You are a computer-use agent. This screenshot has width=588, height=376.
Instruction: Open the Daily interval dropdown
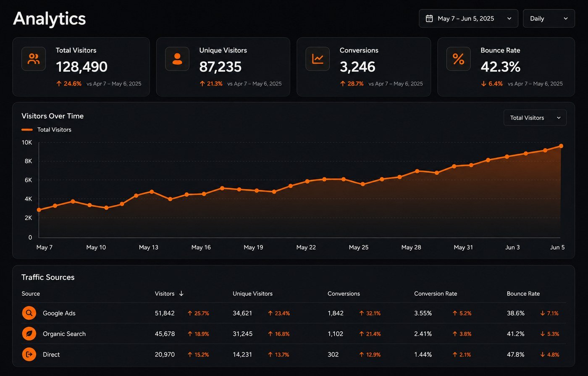(549, 18)
